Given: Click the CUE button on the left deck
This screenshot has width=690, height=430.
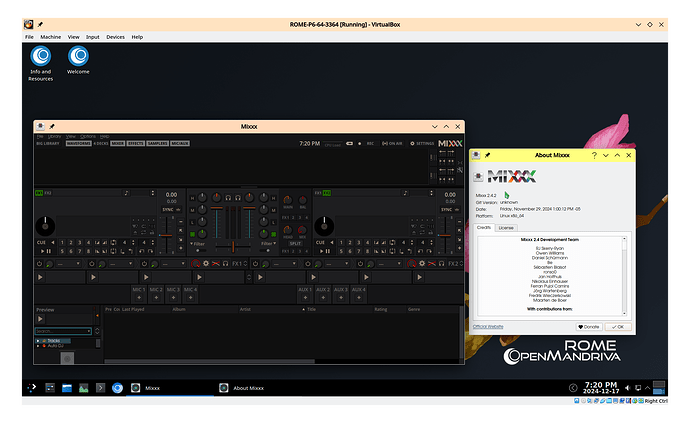Looking at the screenshot, I should pyautogui.click(x=41, y=243).
